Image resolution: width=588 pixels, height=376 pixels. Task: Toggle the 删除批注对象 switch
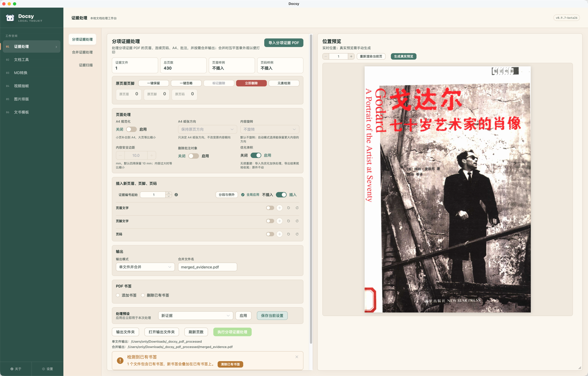pos(193,156)
